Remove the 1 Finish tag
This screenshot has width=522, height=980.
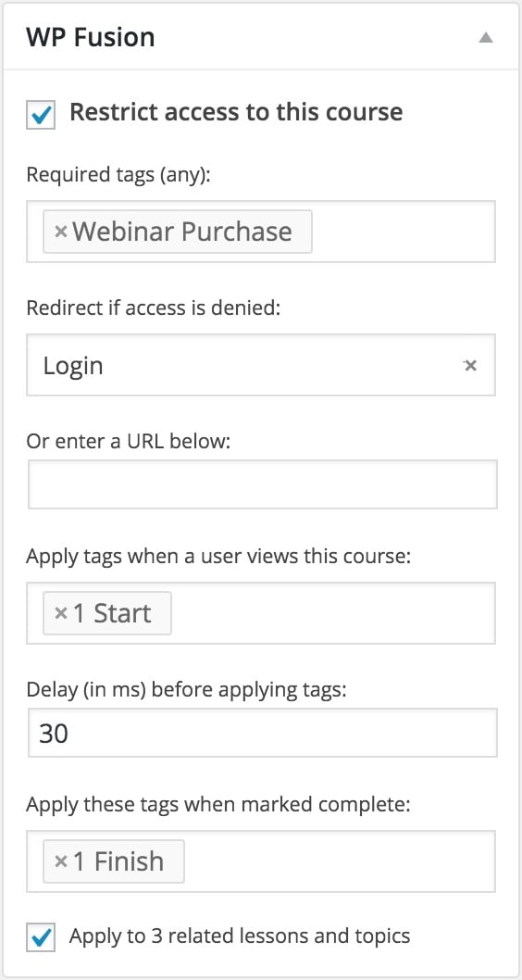60,861
